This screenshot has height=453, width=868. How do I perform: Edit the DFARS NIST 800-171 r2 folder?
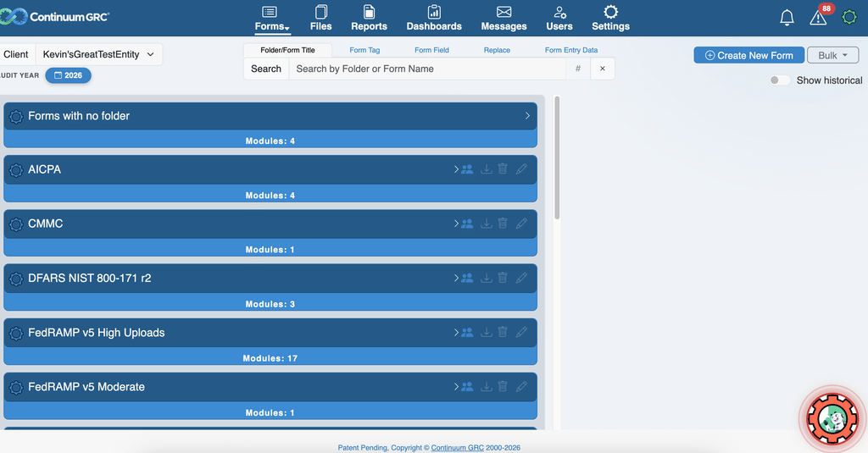coord(521,277)
